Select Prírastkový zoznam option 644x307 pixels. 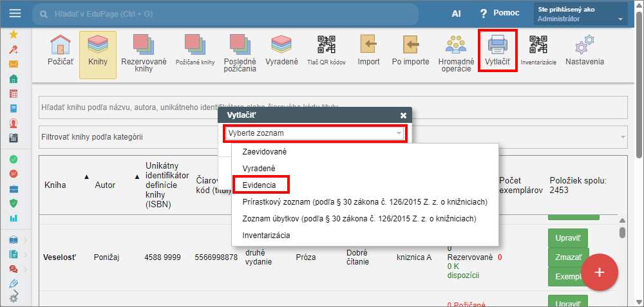point(364,201)
